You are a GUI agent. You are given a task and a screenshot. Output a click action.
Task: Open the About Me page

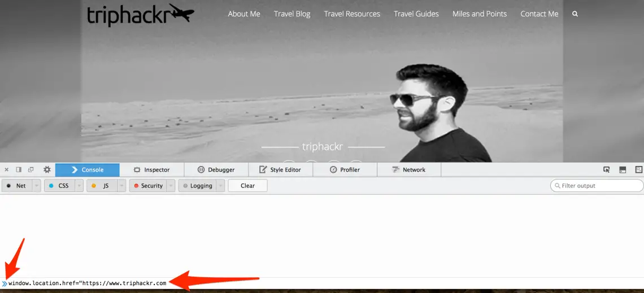coord(244,14)
